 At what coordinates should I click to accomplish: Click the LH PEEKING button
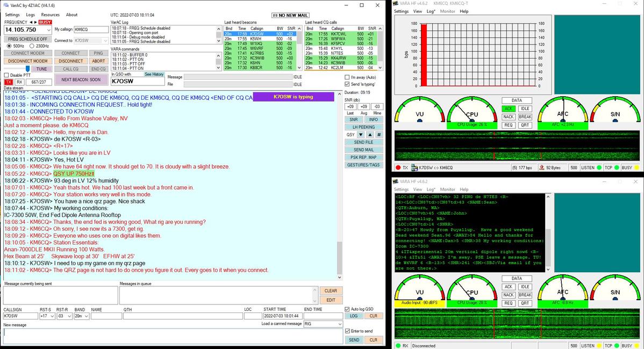click(363, 127)
